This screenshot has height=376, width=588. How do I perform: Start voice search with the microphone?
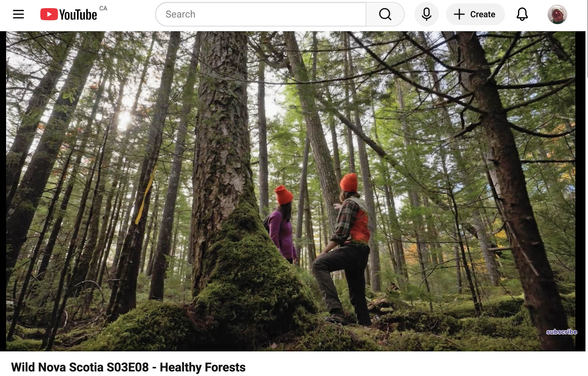coord(426,14)
